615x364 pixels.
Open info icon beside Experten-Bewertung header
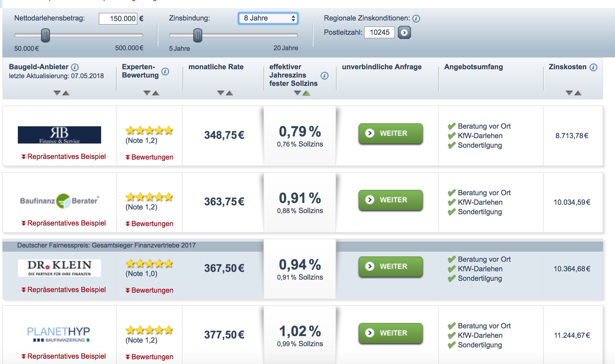tap(165, 71)
